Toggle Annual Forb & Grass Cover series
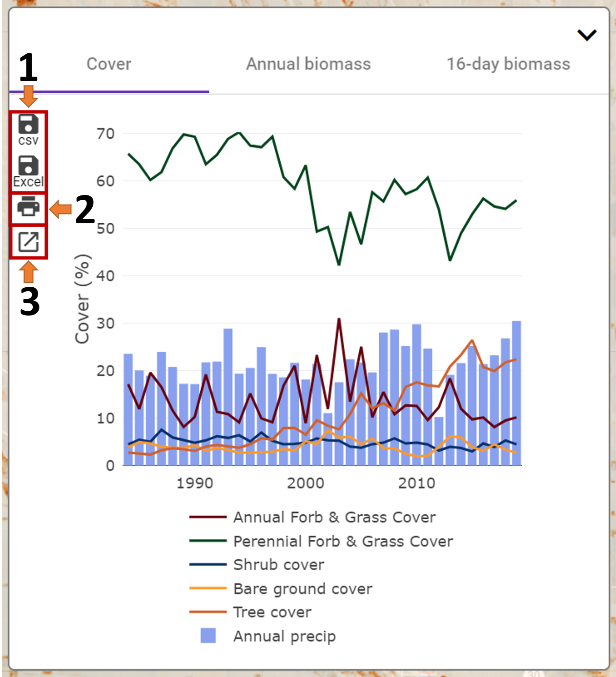 pos(334,517)
